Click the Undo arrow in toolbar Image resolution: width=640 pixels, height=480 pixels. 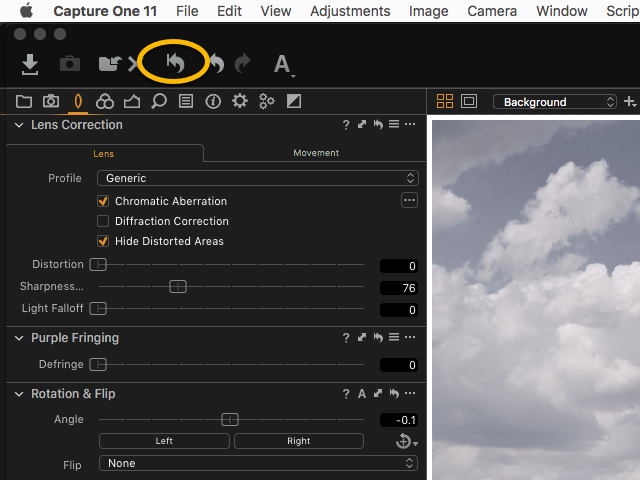(x=215, y=64)
